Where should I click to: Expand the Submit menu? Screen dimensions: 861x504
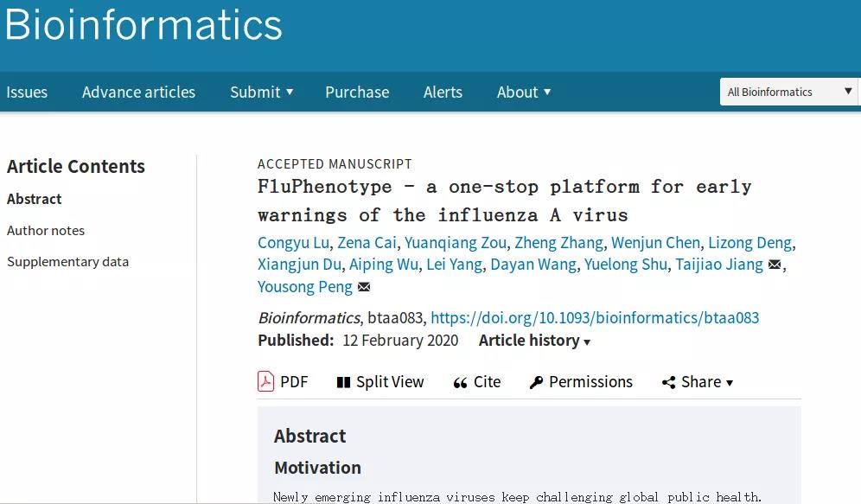(261, 92)
